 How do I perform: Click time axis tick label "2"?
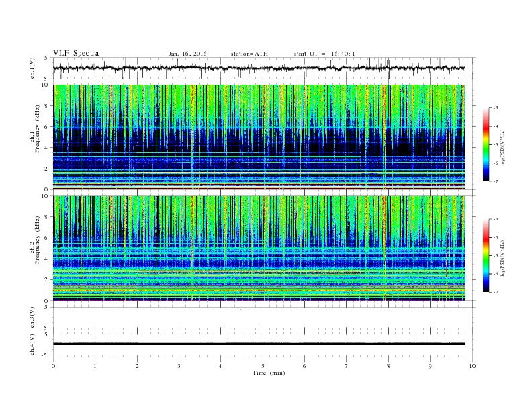pyautogui.click(x=137, y=366)
